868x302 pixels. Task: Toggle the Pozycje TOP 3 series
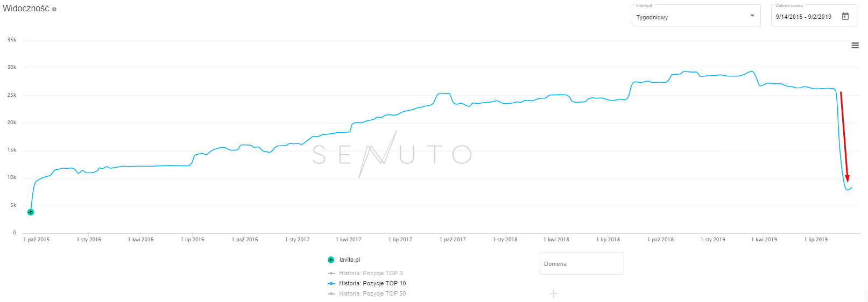[x=370, y=273]
